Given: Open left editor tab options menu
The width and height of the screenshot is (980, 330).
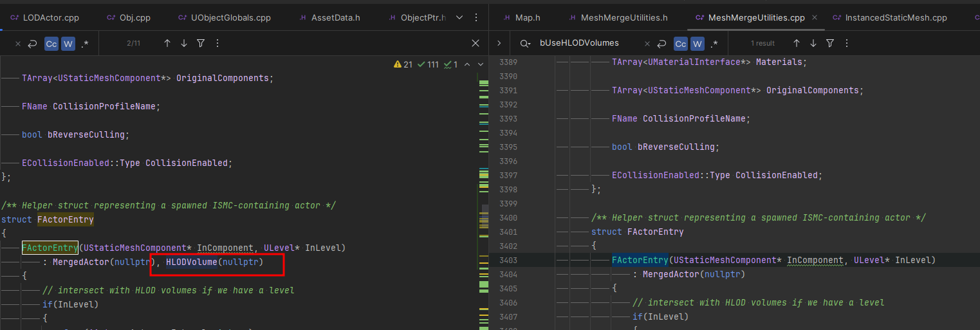Looking at the screenshot, I should tap(476, 17).
